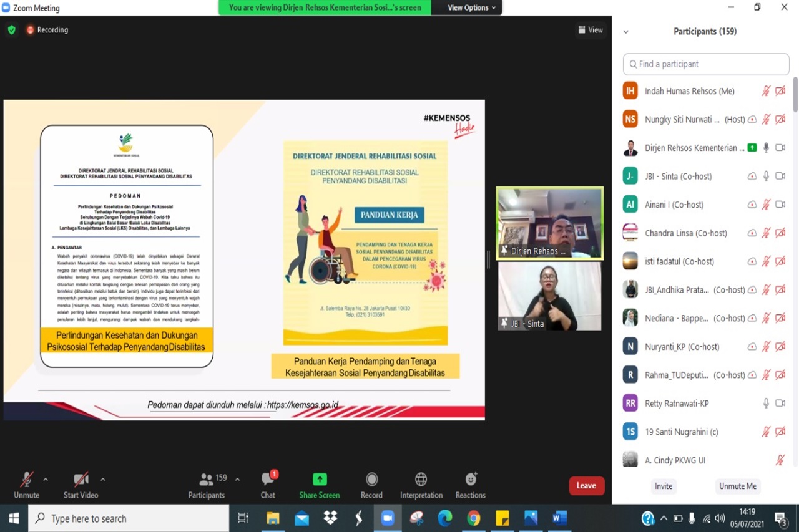Click the Record button
This screenshot has width=799, height=532.
point(371,485)
